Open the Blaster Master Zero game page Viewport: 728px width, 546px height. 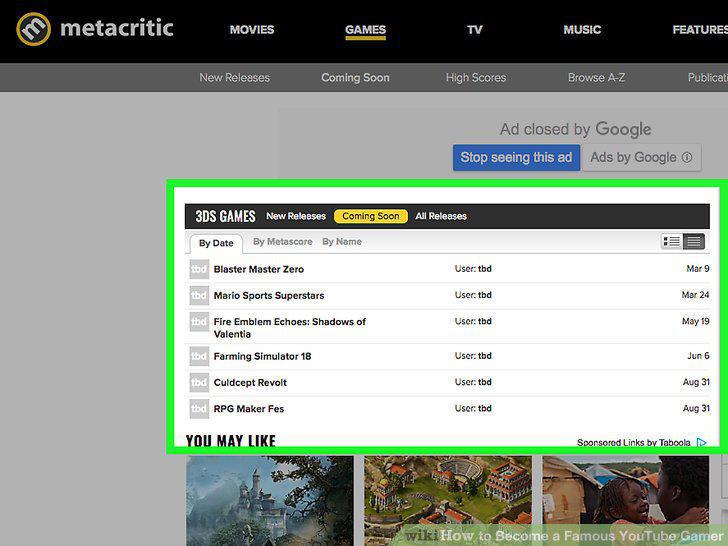259,269
